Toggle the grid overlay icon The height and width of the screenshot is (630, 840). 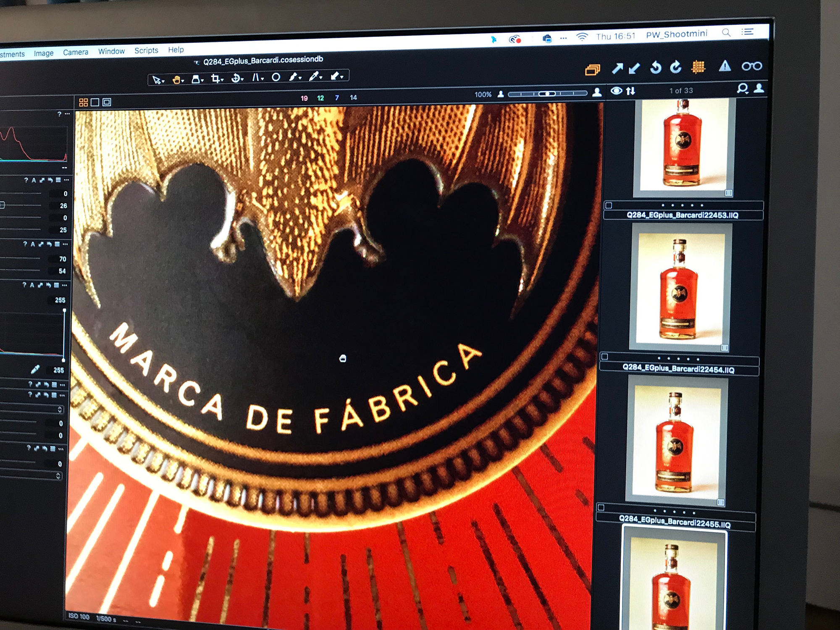pos(698,66)
